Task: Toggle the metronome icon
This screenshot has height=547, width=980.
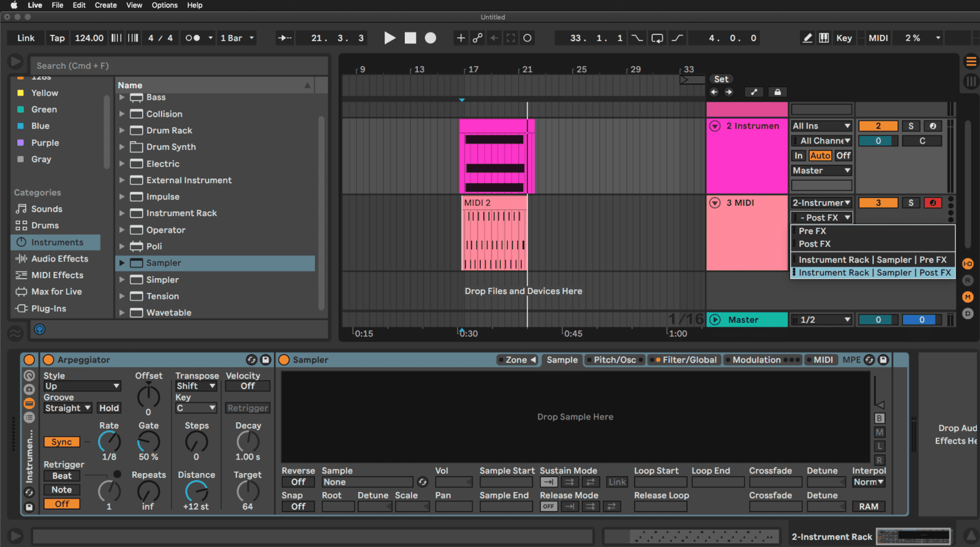Action: coord(192,38)
